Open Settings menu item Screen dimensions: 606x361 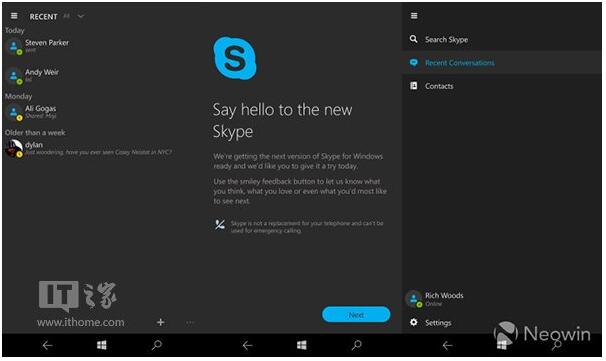click(502, 322)
